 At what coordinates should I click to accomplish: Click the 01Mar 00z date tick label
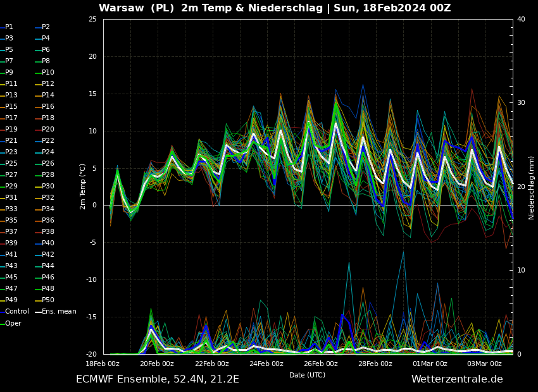point(430,364)
